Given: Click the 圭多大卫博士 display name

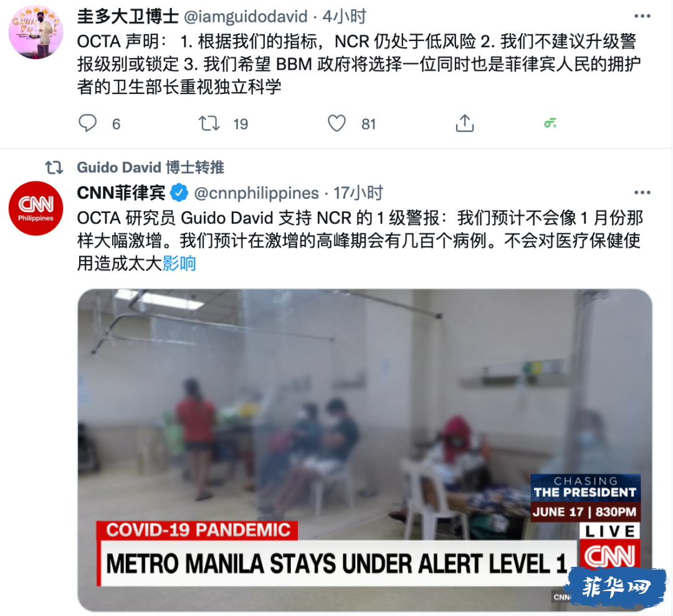Looking at the screenshot, I should [128, 17].
